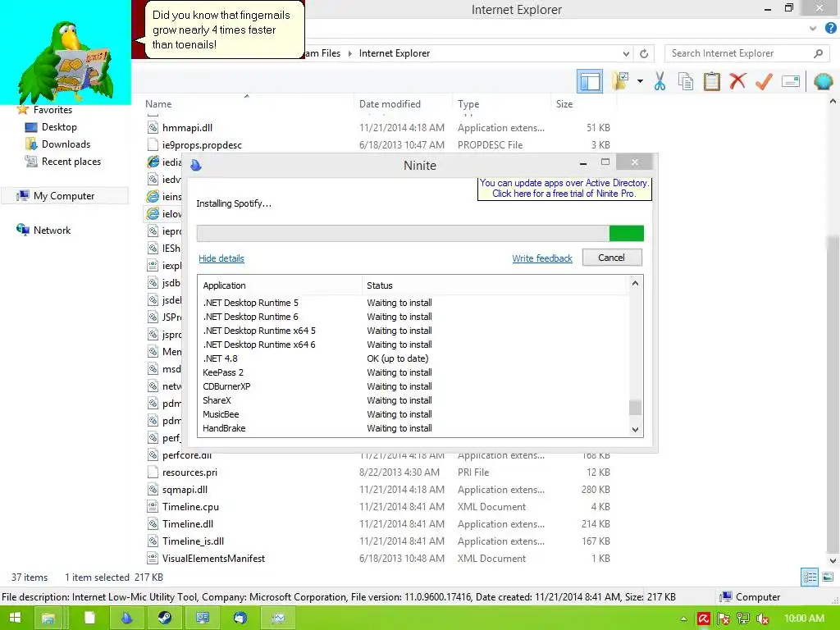Viewport: 840px width, 630px height.
Task: Select KeePass 2 row in Ninite list
Action: [413, 372]
